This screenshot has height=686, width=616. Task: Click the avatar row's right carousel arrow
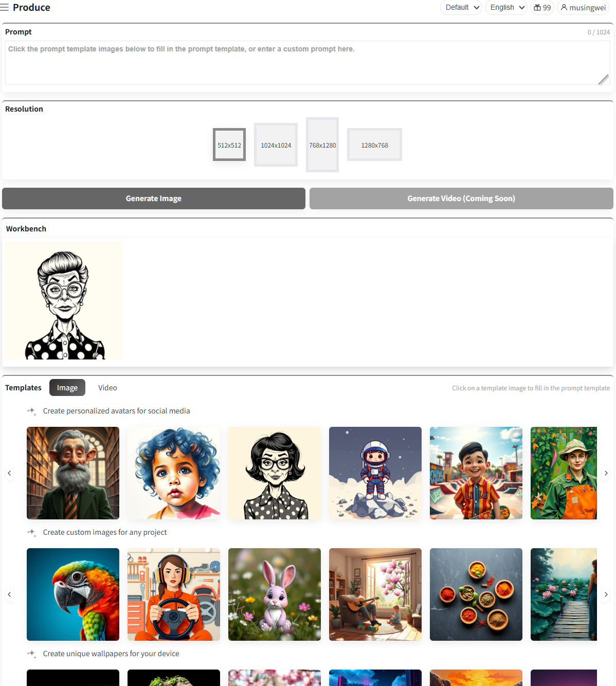click(x=606, y=473)
